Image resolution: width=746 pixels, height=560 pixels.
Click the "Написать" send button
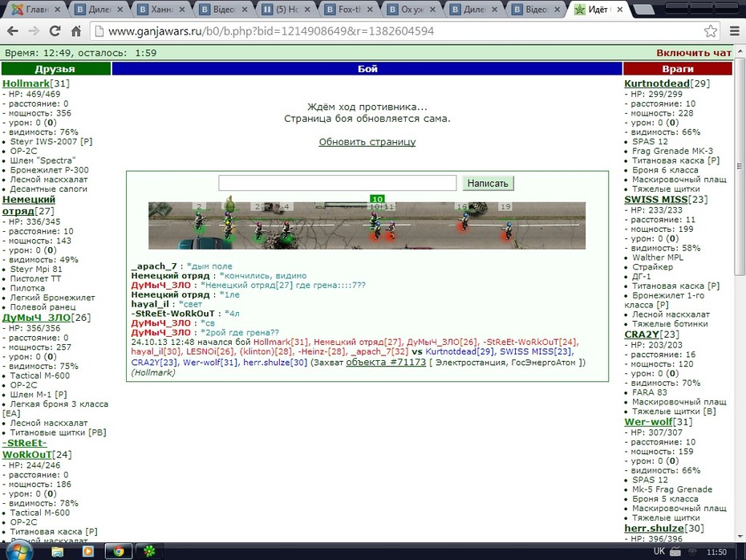click(488, 183)
